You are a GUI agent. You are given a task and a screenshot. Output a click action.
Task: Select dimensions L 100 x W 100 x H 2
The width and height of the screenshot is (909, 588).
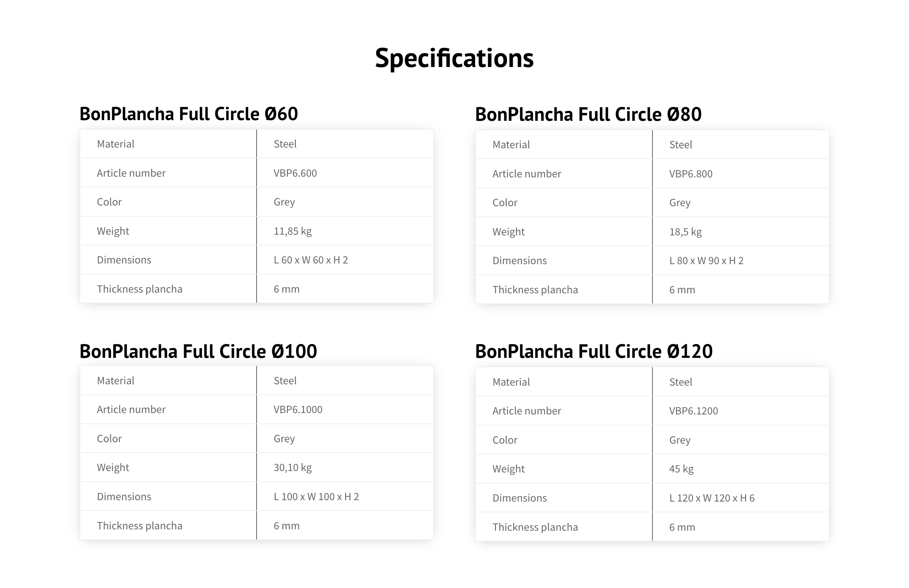316,496
